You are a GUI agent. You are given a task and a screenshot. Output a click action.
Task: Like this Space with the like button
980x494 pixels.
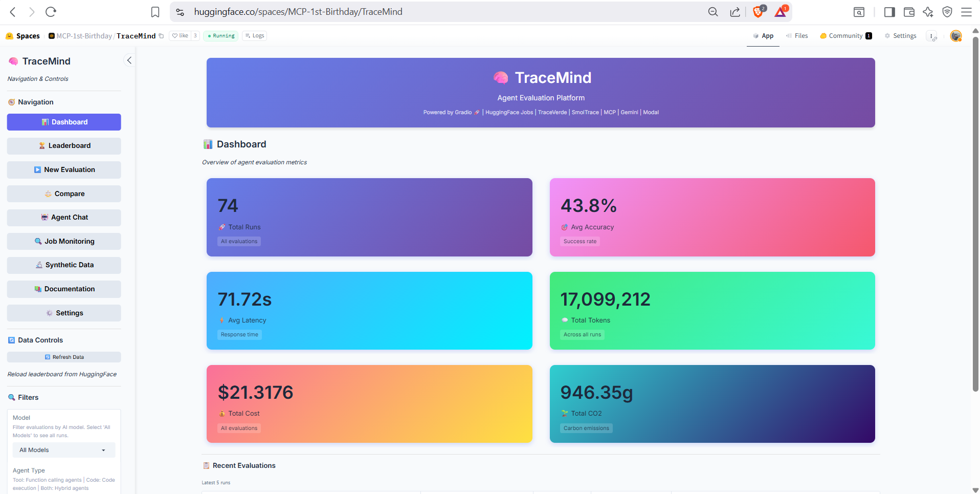(x=180, y=36)
